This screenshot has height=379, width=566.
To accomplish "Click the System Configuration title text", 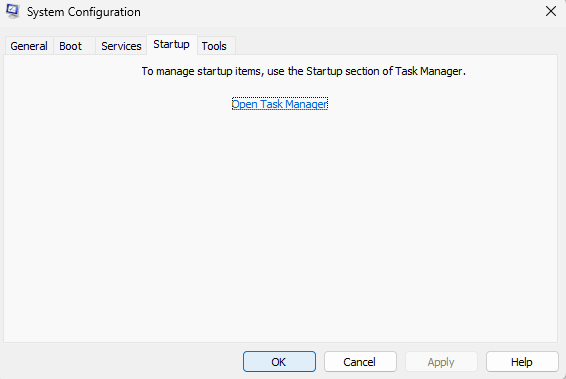I will 84,12.
